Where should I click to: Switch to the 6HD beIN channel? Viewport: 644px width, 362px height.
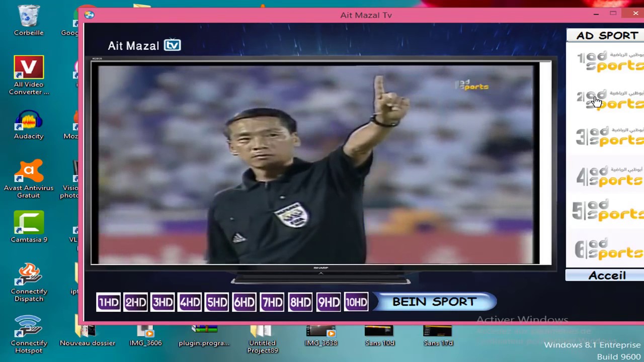coord(244,302)
